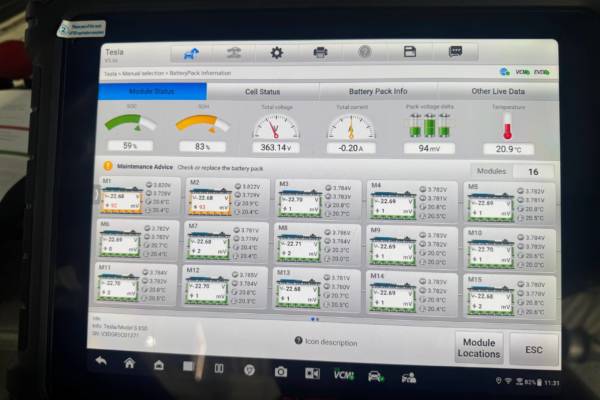Open settings gear in the toolbar
This screenshot has width=600, height=400.
click(277, 53)
